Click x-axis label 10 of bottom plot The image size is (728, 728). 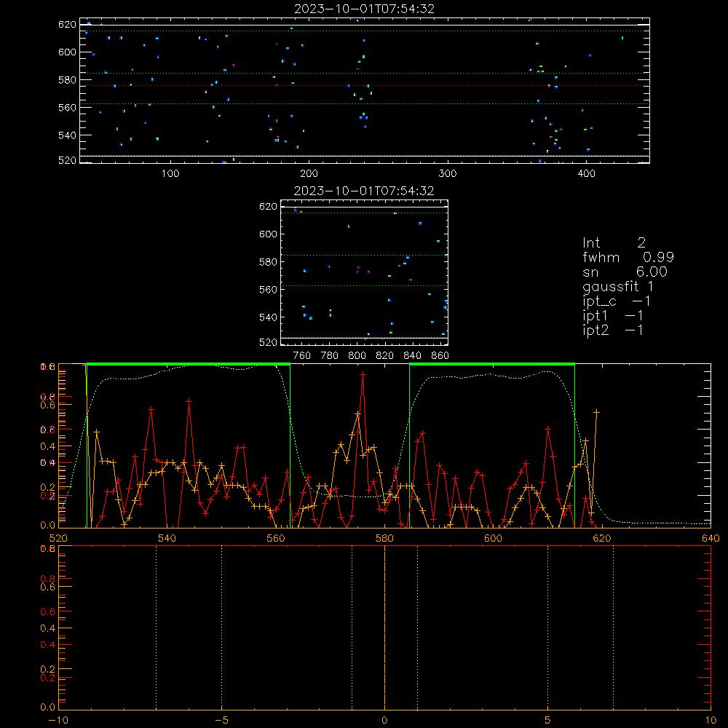pyautogui.click(x=711, y=720)
